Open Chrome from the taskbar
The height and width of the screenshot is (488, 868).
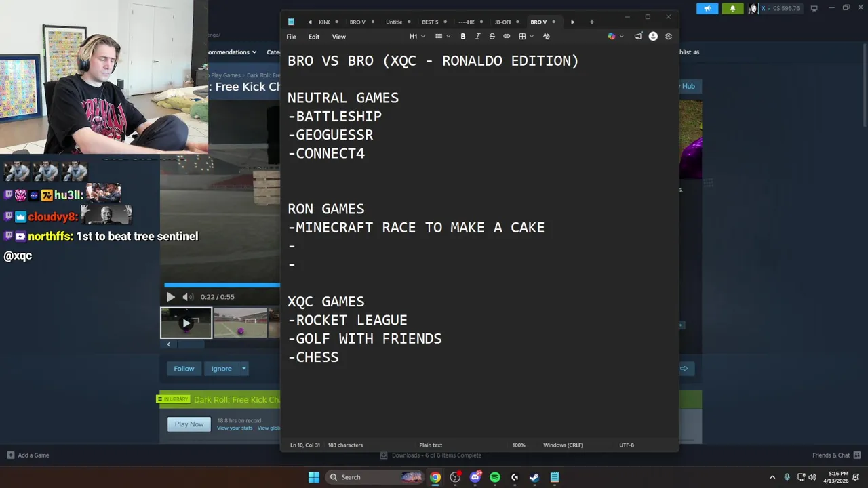[435, 477]
